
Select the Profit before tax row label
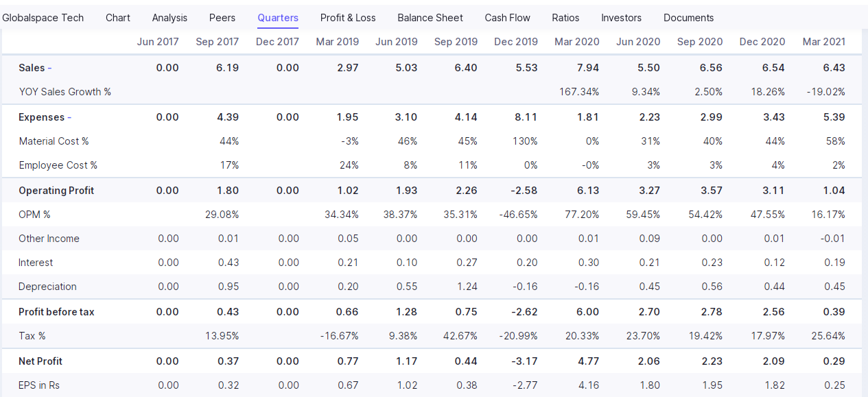coord(56,312)
